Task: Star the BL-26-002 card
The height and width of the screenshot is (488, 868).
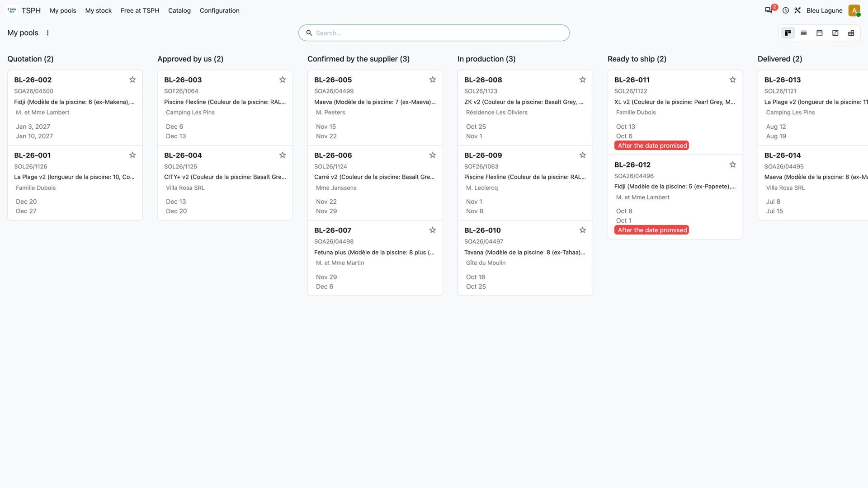Action: [132, 80]
